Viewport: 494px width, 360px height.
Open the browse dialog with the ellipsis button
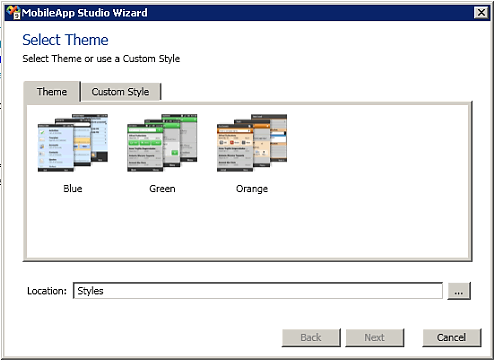459,291
